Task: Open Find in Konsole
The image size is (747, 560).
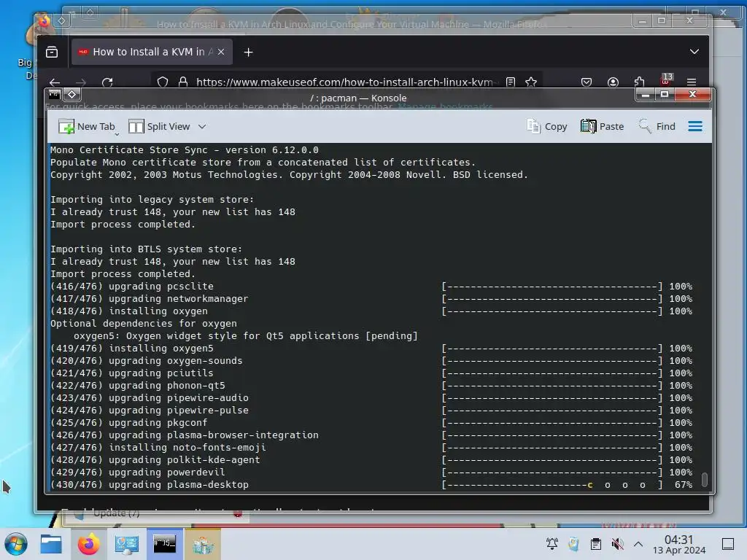Action: click(657, 127)
